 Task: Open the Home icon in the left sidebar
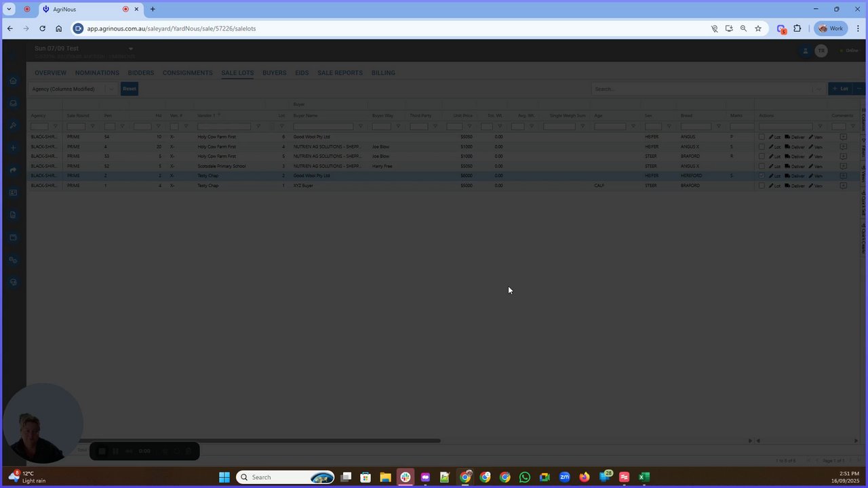pos(13,81)
